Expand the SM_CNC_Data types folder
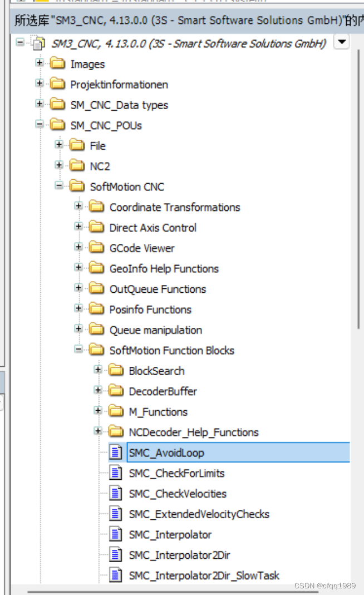Image resolution: width=364 pixels, height=595 pixels. tap(40, 104)
